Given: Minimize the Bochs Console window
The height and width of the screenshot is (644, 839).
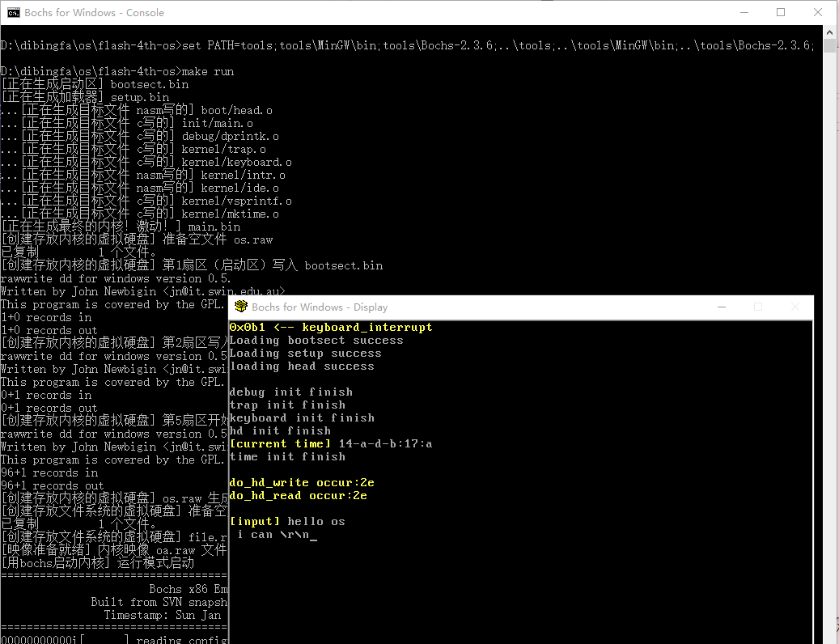Looking at the screenshot, I should click(744, 12).
